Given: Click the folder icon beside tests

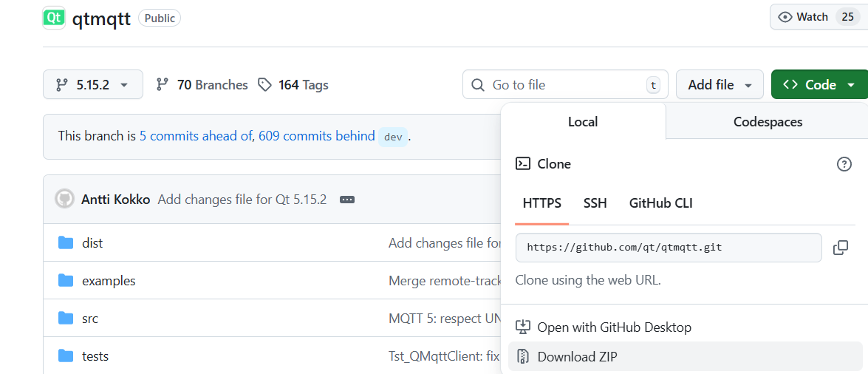Looking at the screenshot, I should (x=66, y=356).
